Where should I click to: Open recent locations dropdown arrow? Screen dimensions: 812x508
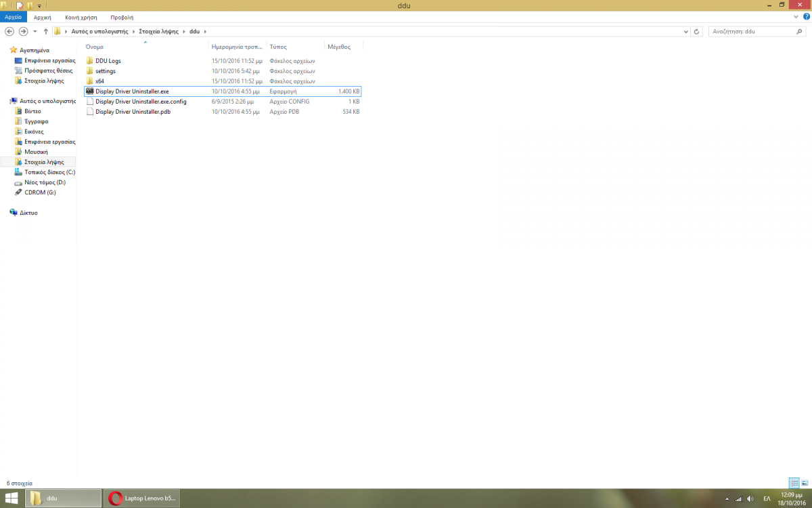pos(35,31)
